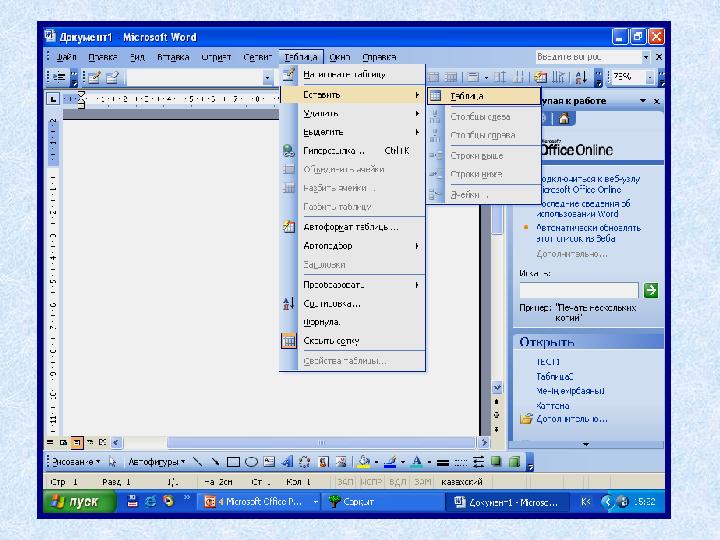The image size is (720, 540).
Task: Insert Clip Art from Drawing toolbar
Action: point(323,461)
